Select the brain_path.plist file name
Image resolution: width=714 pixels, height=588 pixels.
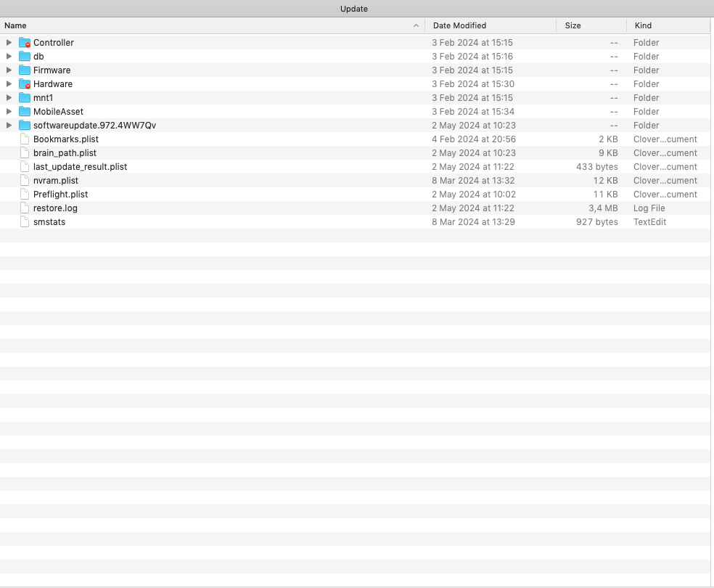(65, 153)
